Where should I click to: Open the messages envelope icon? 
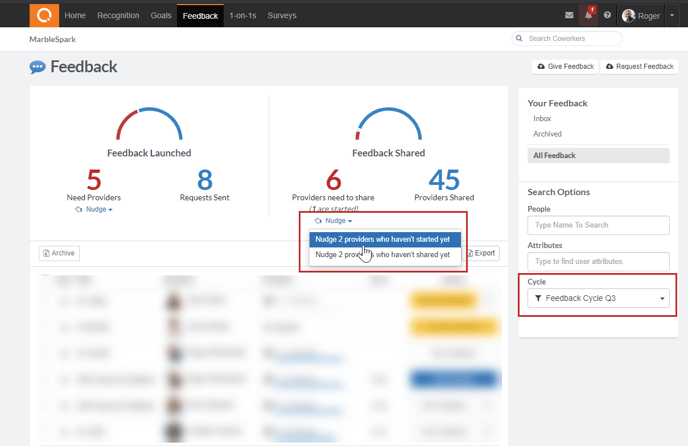pos(569,16)
